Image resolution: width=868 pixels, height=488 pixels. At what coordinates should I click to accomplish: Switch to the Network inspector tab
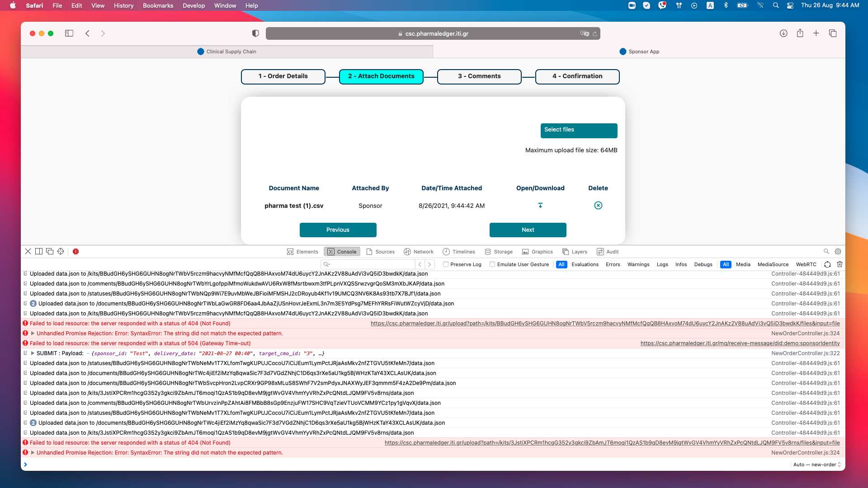[x=419, y=252]
